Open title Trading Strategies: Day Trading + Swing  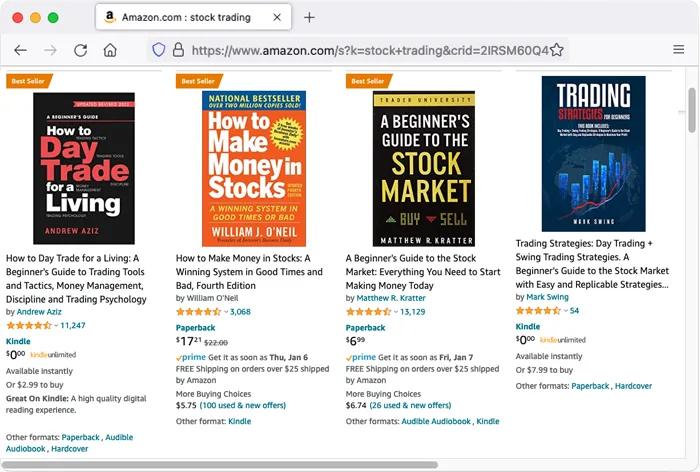[x=592, y=264]
